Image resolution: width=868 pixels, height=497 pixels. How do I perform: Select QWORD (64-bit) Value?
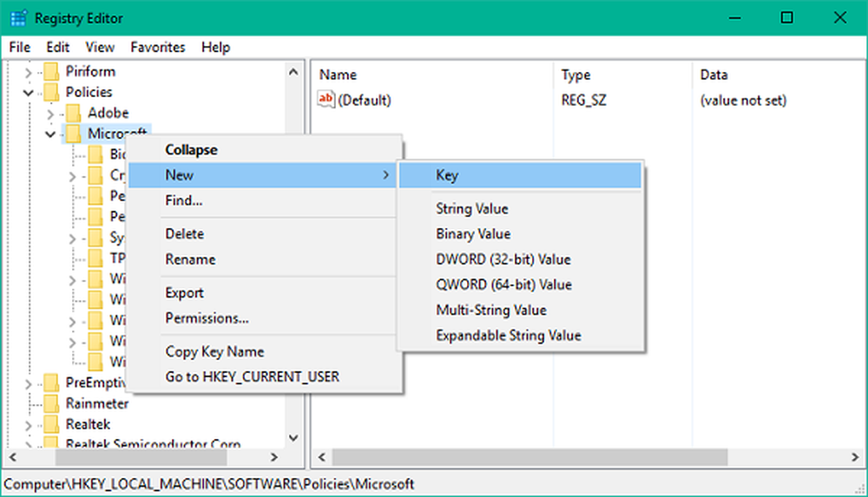[x=520, y=284]
